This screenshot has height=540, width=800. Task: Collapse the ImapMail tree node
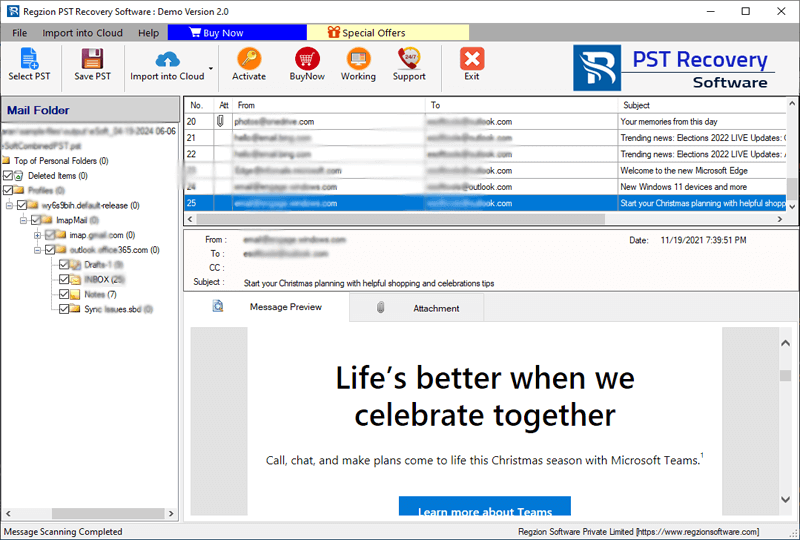(x=22, y=220)
